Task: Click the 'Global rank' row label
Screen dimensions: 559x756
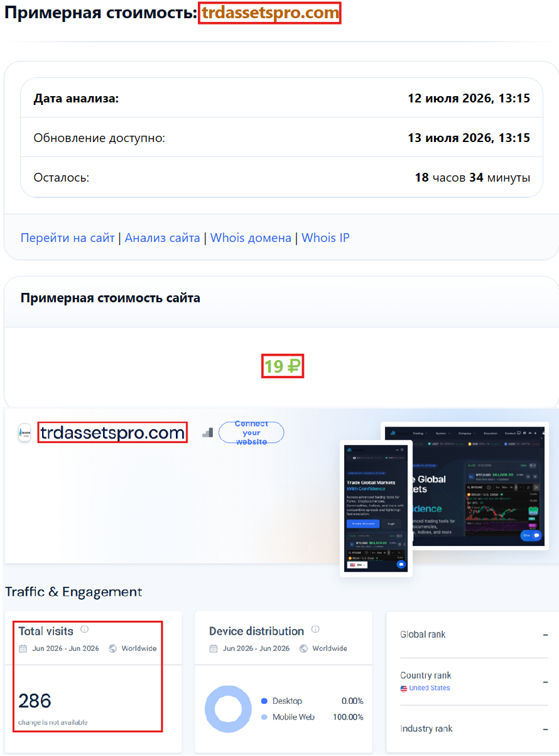Action: 423,635
